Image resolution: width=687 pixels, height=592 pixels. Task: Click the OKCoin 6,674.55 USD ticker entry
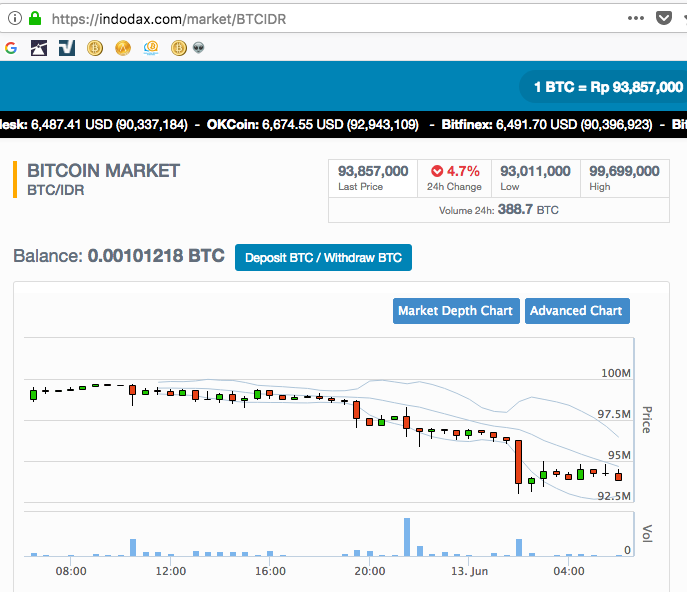tap(312, 125)
